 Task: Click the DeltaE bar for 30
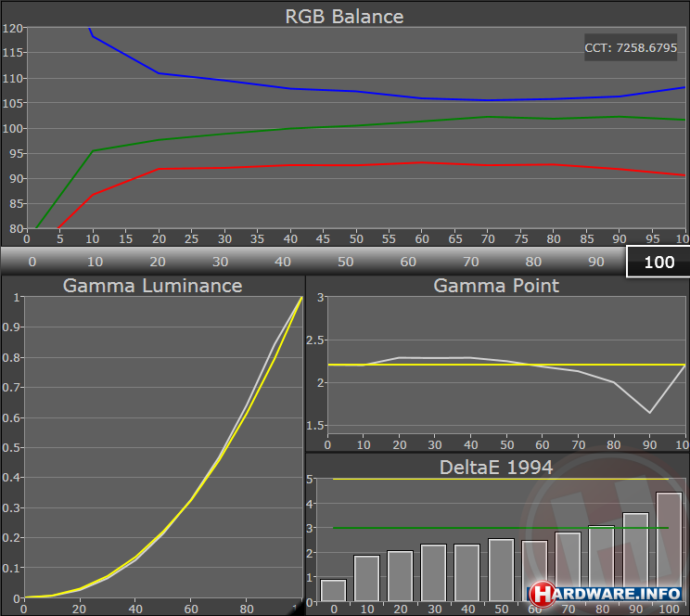coord(433,572)
